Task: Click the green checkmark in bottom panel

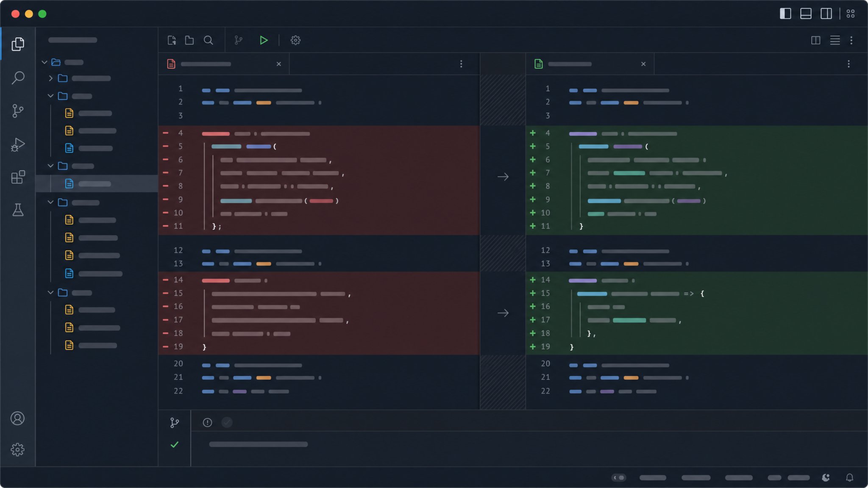Action: (x=175, y=444)
